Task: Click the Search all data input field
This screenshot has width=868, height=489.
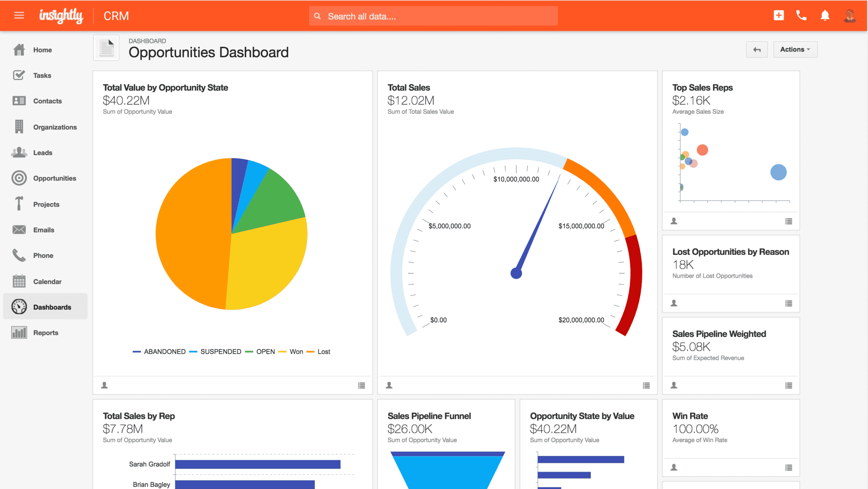Action: (x=434, y=16)
